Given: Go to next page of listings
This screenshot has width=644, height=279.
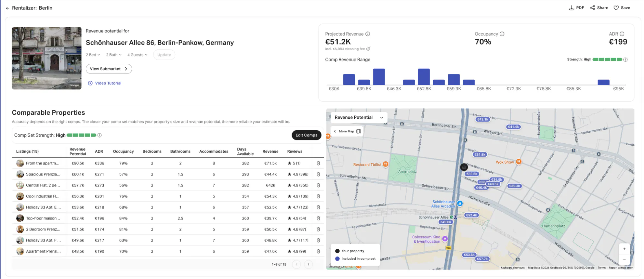Looking at the screenshot, I should (308, 265).
